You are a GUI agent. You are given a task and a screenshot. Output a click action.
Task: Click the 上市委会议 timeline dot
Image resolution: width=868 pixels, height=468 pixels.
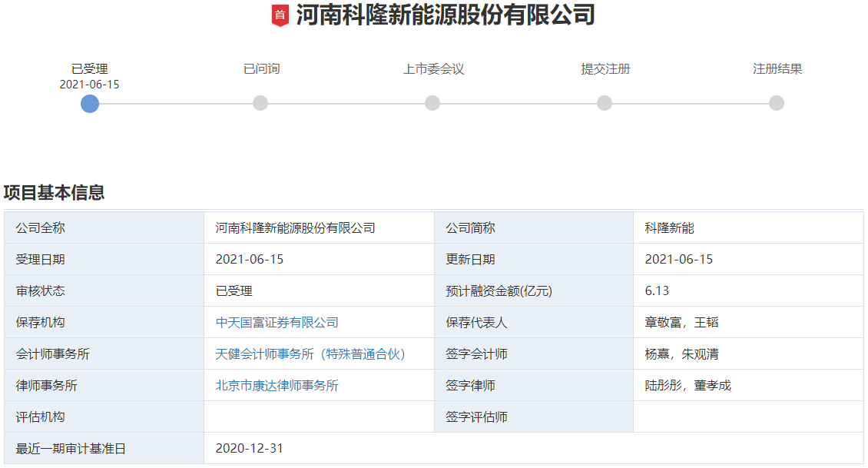click(x=432, y=103)
